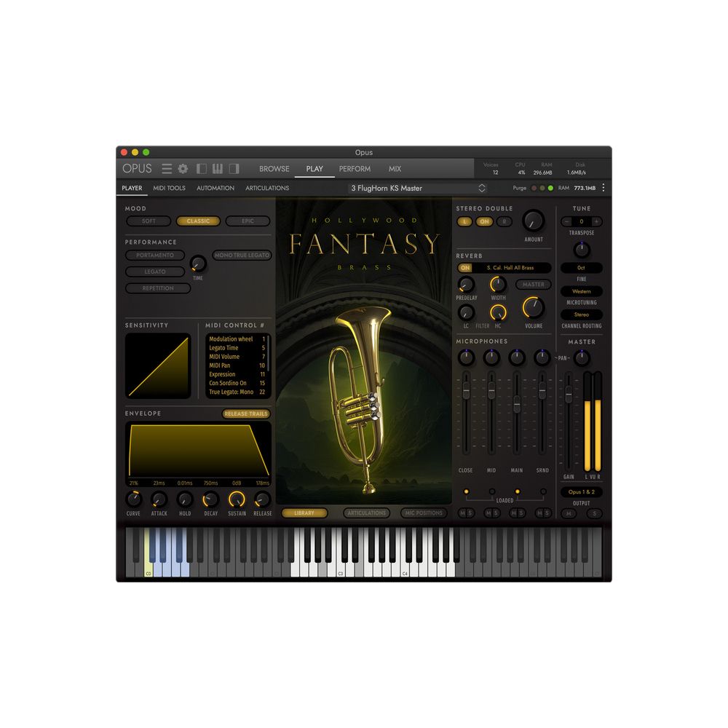Enable Legato performance mode

pyautogui.click(x=155, y=272)
